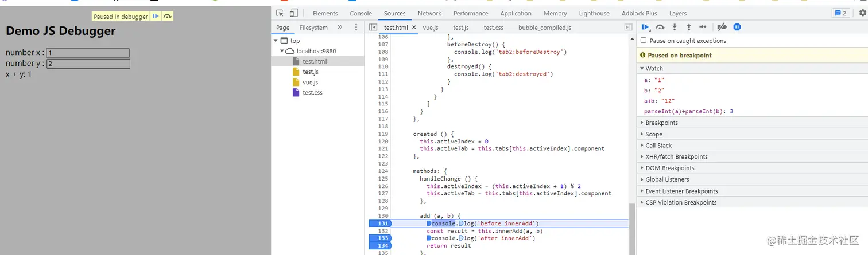Open the Adblock Plus tab

click(639, 13)
